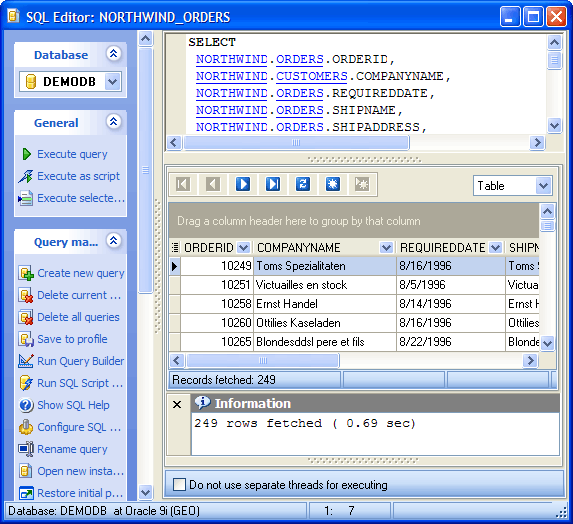Close the Information panel with the X
The width and height of the screenshot is (573, 524).
[177, 404]
